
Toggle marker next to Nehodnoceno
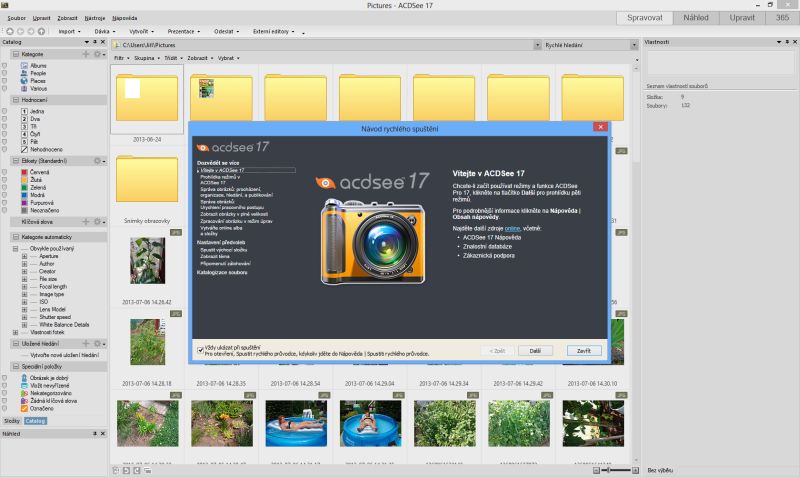[5, 149]
